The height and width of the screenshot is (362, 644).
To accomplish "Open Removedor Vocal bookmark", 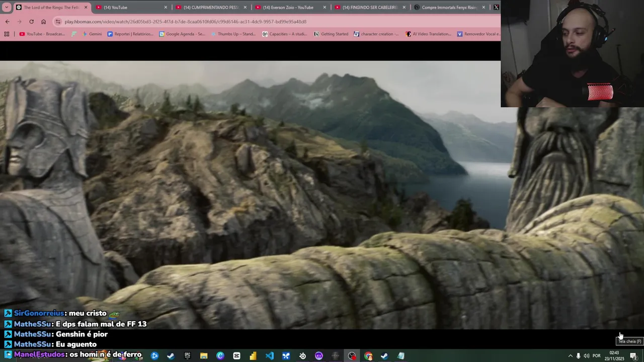I will click(x=478, y=34).
